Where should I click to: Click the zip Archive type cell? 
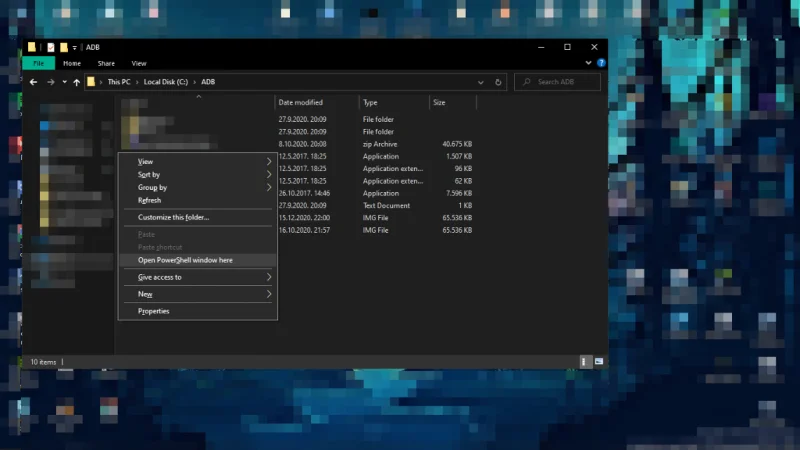coord(380,144)
